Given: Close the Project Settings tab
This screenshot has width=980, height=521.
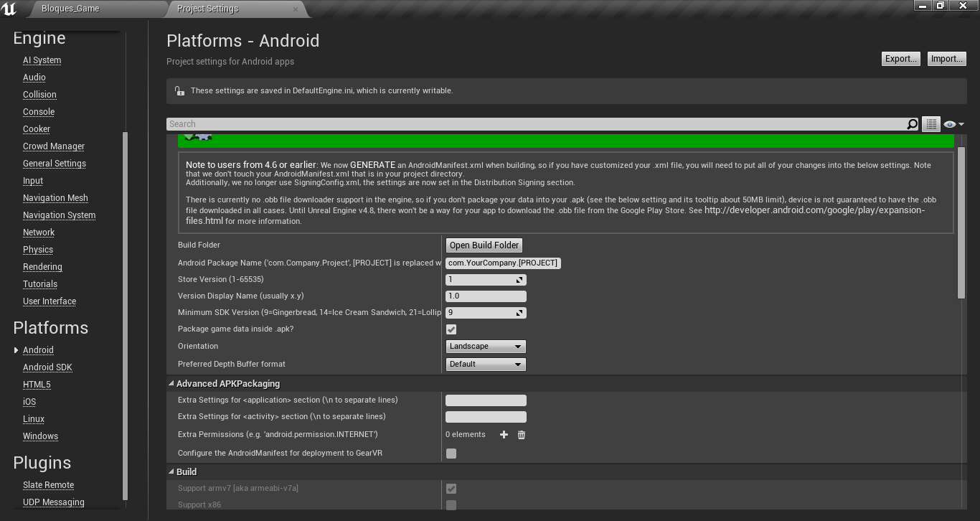Looking at the screenshot, I should point(296,9).
